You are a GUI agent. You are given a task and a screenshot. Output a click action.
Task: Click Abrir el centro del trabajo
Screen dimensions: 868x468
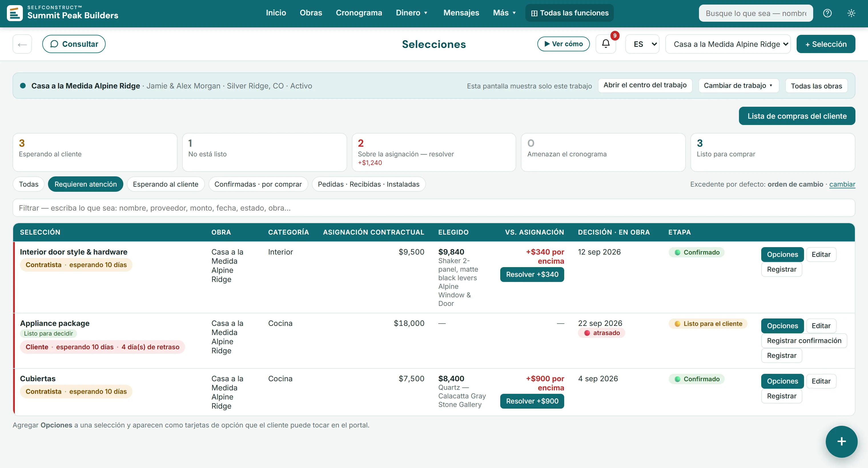click(x=645, y=85)
